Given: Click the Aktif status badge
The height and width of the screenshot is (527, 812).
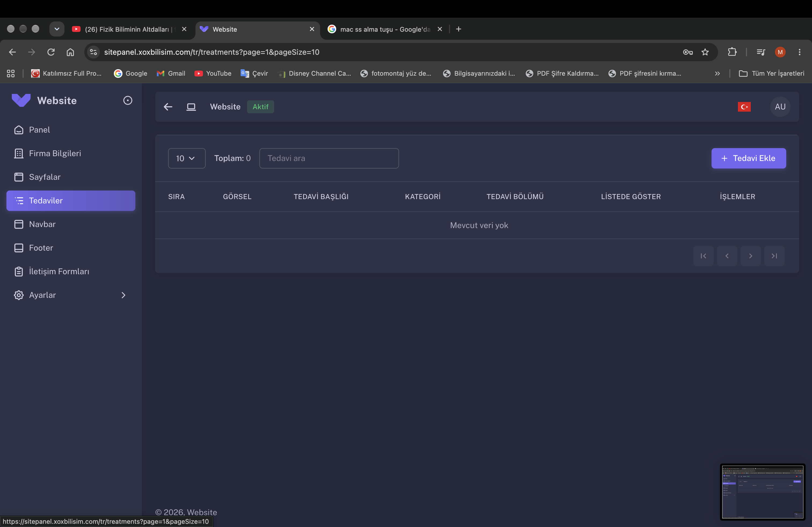Looking at the screenshot, I should [260, 107].
